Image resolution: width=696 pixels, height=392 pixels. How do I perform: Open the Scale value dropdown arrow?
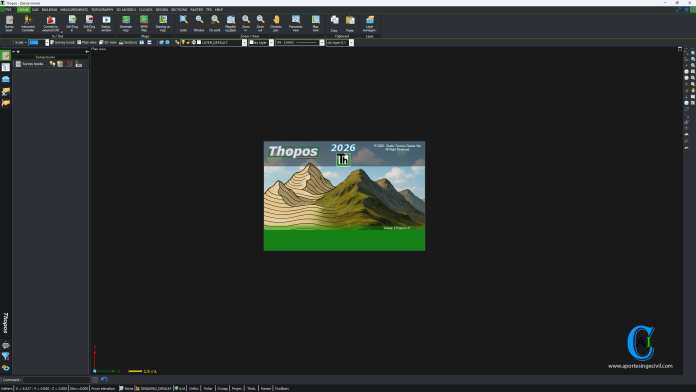point(47,43)
